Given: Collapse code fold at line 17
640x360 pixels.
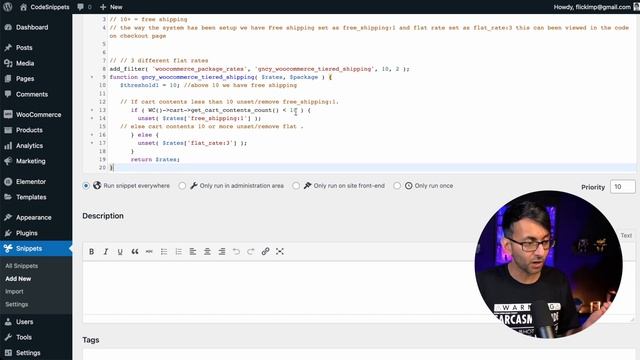Looking at the screenshot, I should click(92, 143).
